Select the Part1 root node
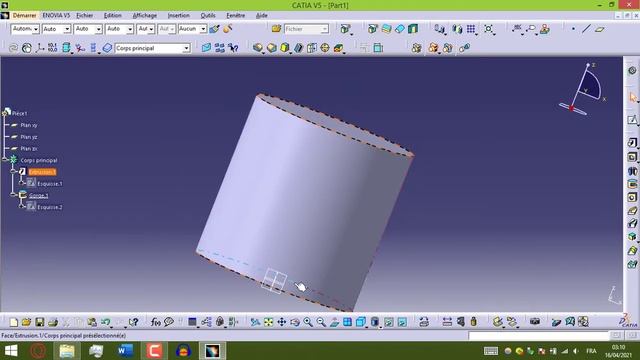 [19, 113]
